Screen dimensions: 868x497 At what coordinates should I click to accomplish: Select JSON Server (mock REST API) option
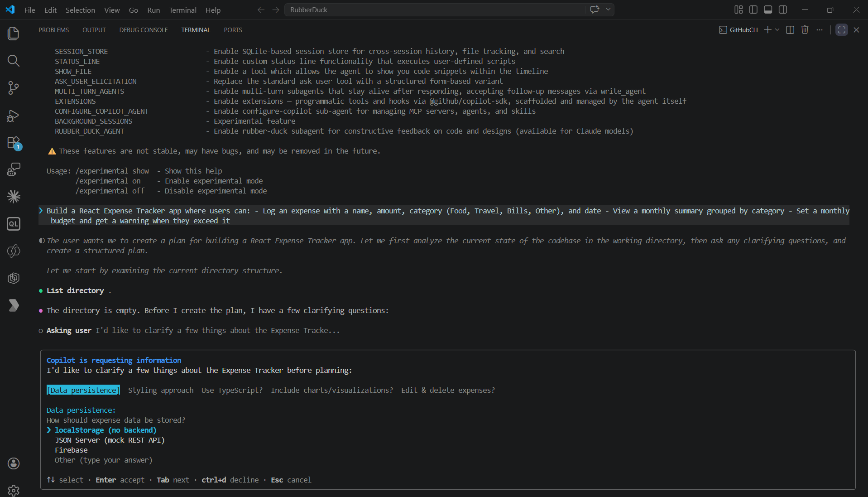110,440
